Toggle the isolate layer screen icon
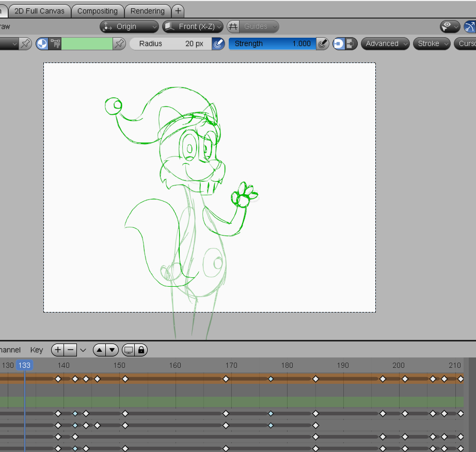The image size is (476, 452). click(x=129, y=350)
